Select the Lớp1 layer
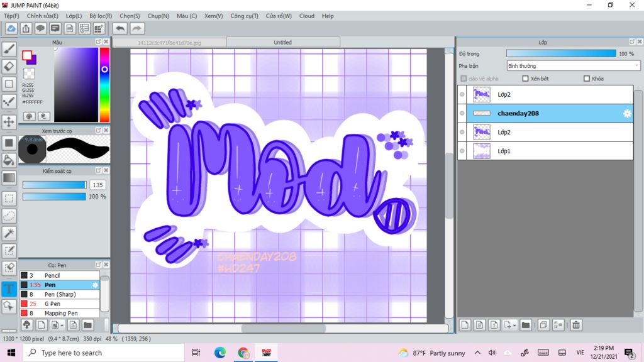Viewport: 644px width, 362px height. 545,151
